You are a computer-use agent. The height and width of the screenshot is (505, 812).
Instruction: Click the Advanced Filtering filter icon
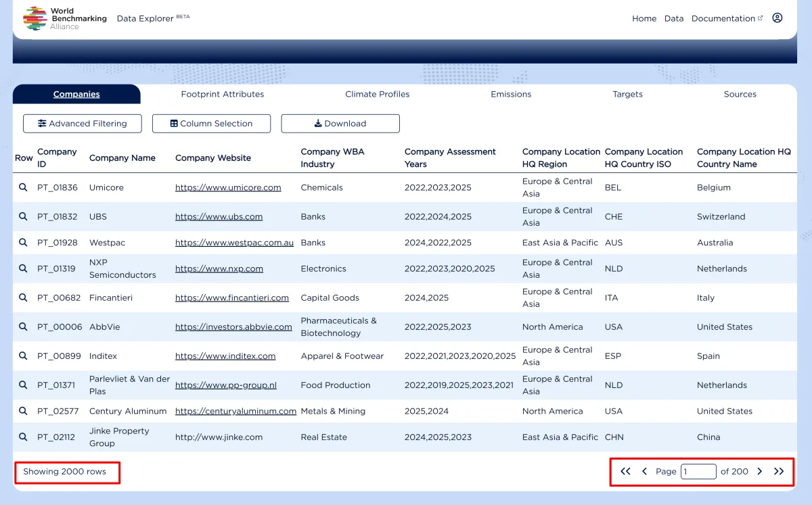(42, 124)
